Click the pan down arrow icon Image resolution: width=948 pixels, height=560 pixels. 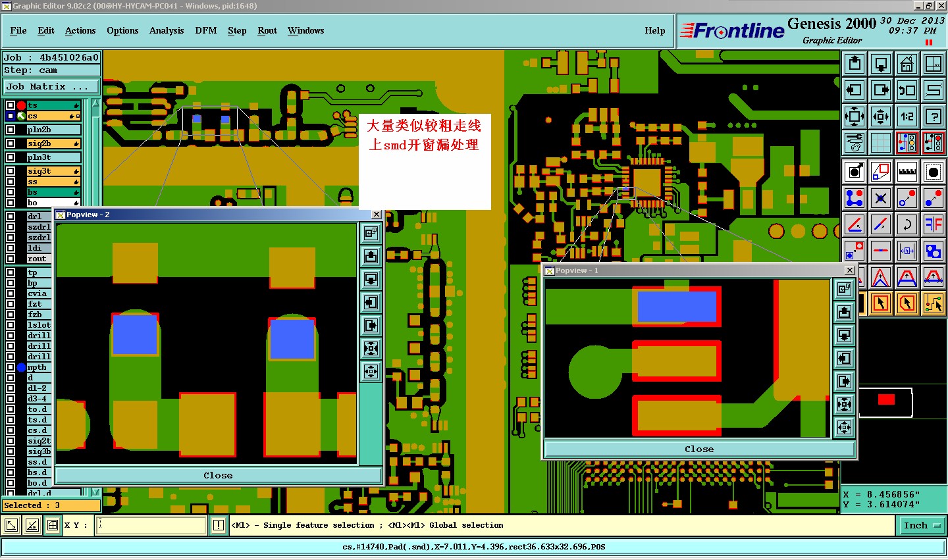tap(881, 64)
